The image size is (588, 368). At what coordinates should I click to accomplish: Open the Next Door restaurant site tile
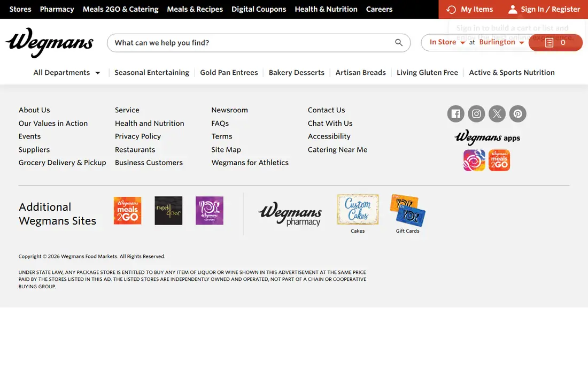[x=168, y=210]
